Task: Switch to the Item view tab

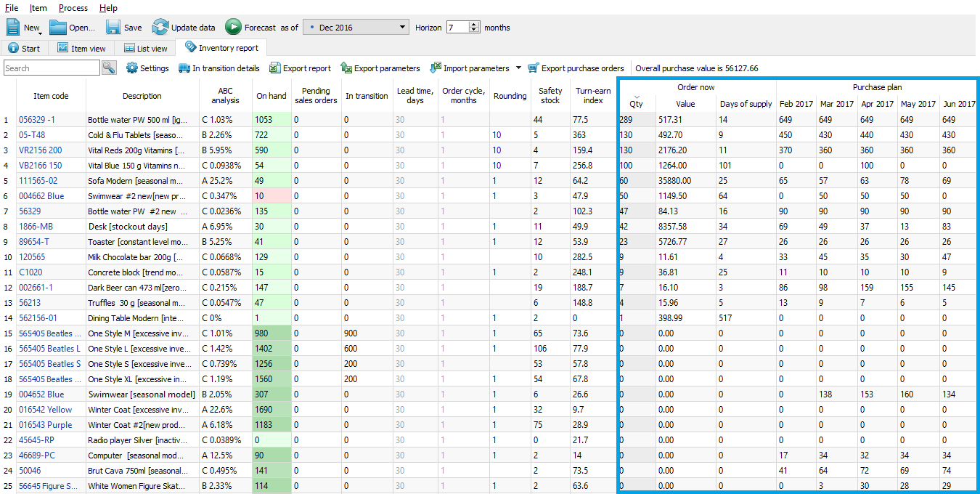Action: pyautogui.click(x=81, y=49)
